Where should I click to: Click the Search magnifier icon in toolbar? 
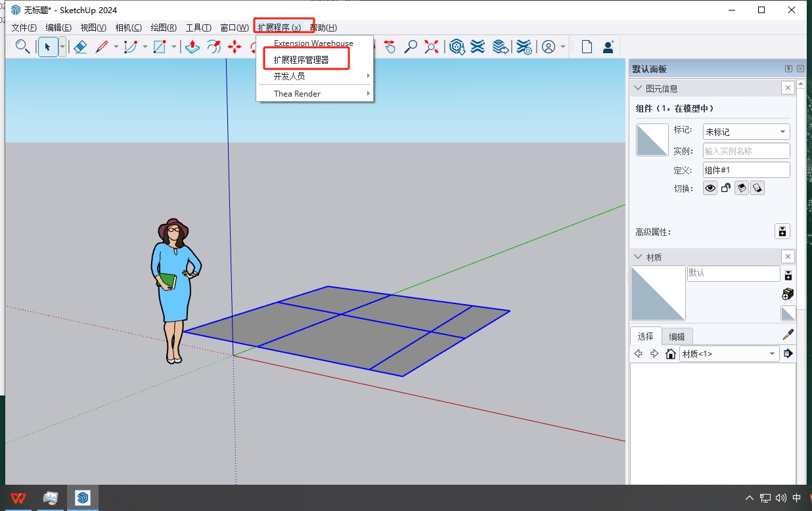[22, 47]
